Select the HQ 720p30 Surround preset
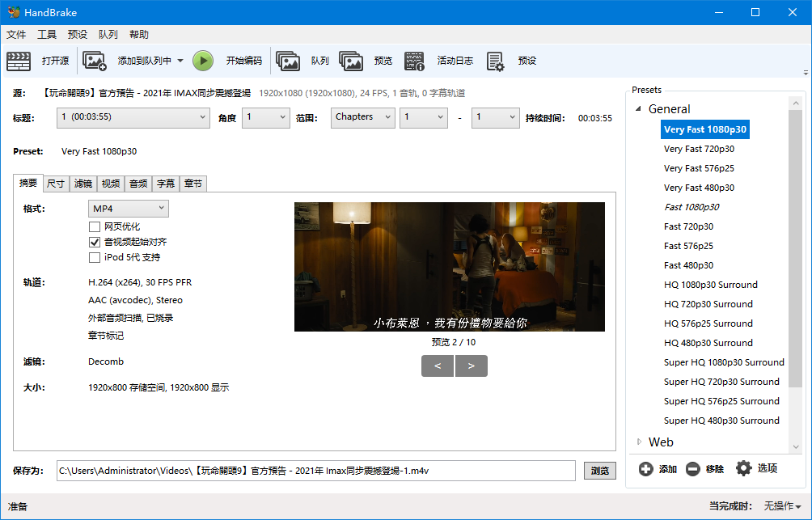 coord(708,304)
